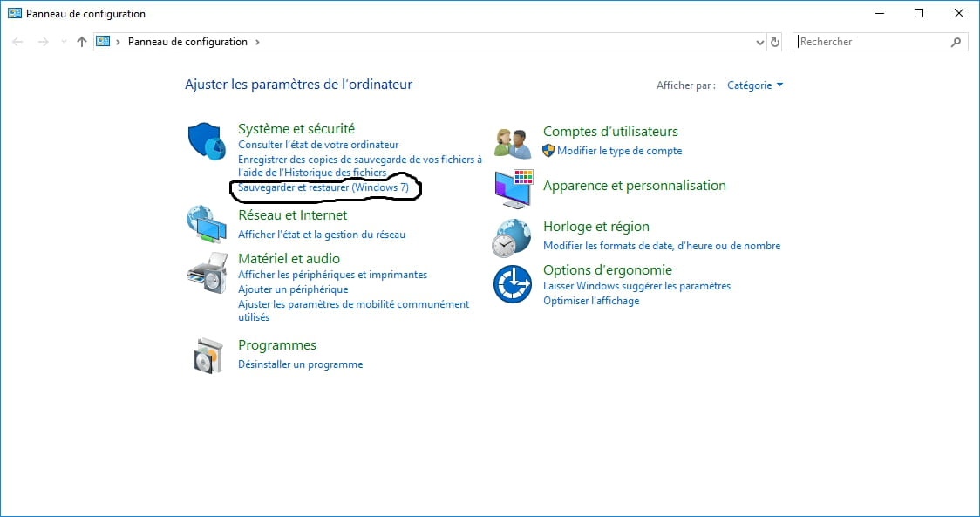
Task: Click the Back navigation arrow
Action: point(17,42)
